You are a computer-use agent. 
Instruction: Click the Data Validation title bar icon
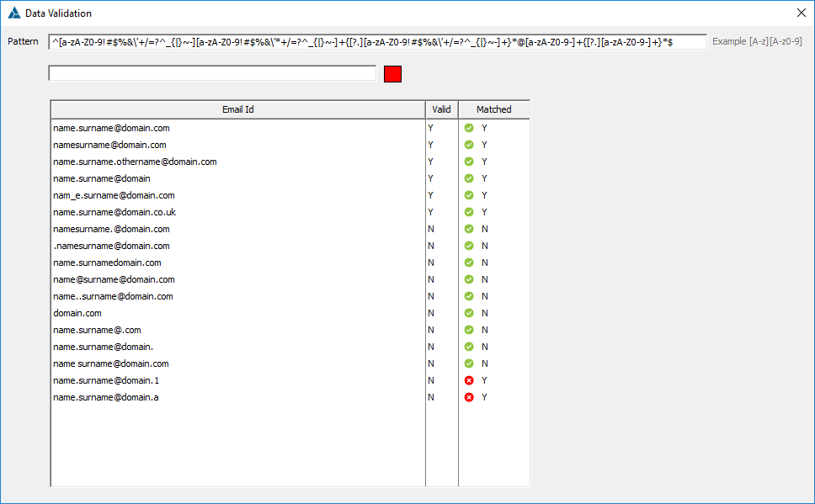(13, 13)
